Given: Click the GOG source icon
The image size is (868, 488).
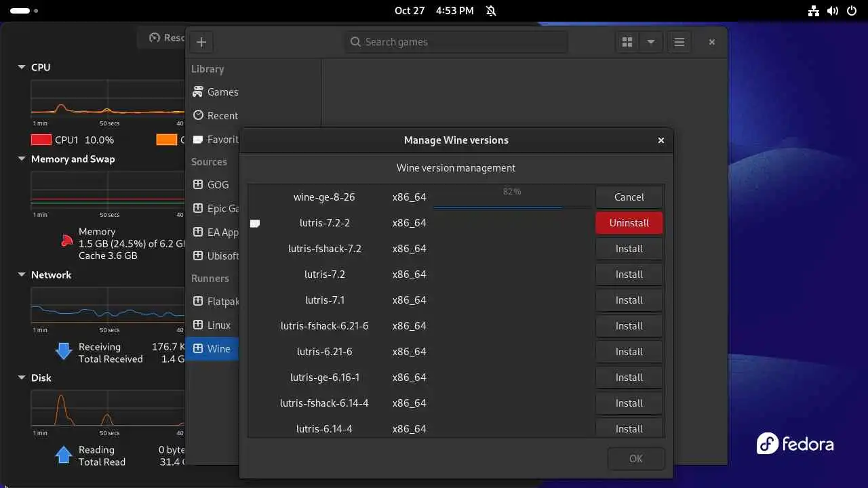Looking at the screenshot, I should coord(198,184).
